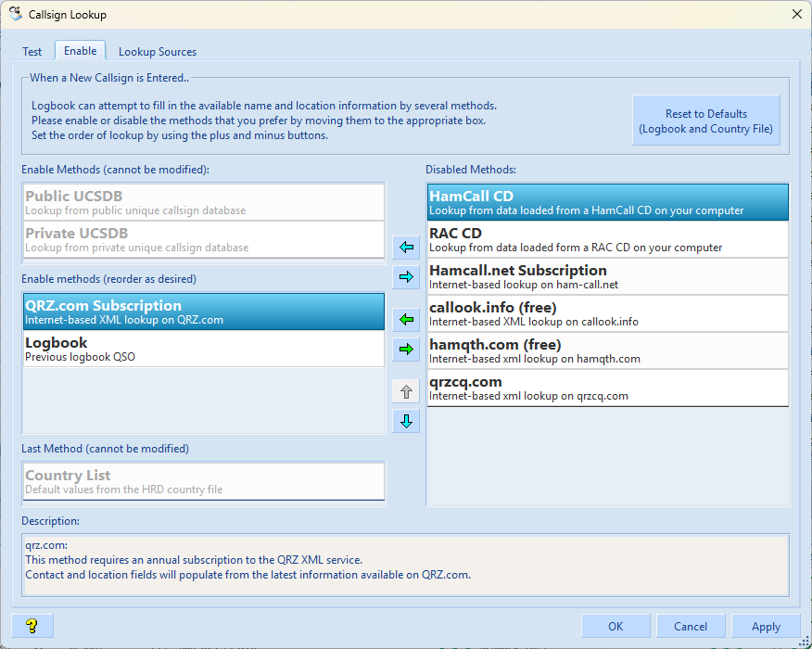Select Hamcall.net Subscription method
Image resolution: width=812 pixels, height=649 pixels.
point(608,276)
